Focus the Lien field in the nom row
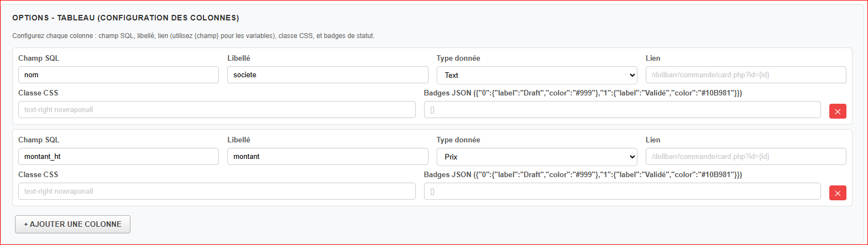868x245 pixels. click(746, 75)
